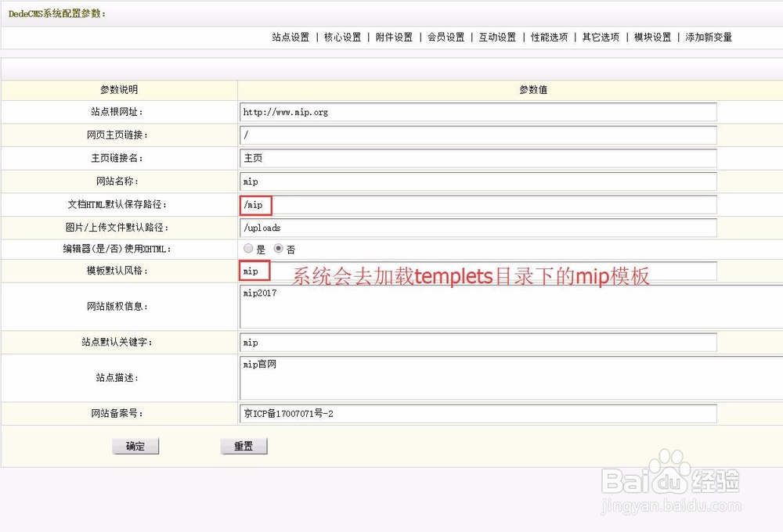Open the 性能选项 tab
Screen dimensions: 783x532
coord(549,37)
